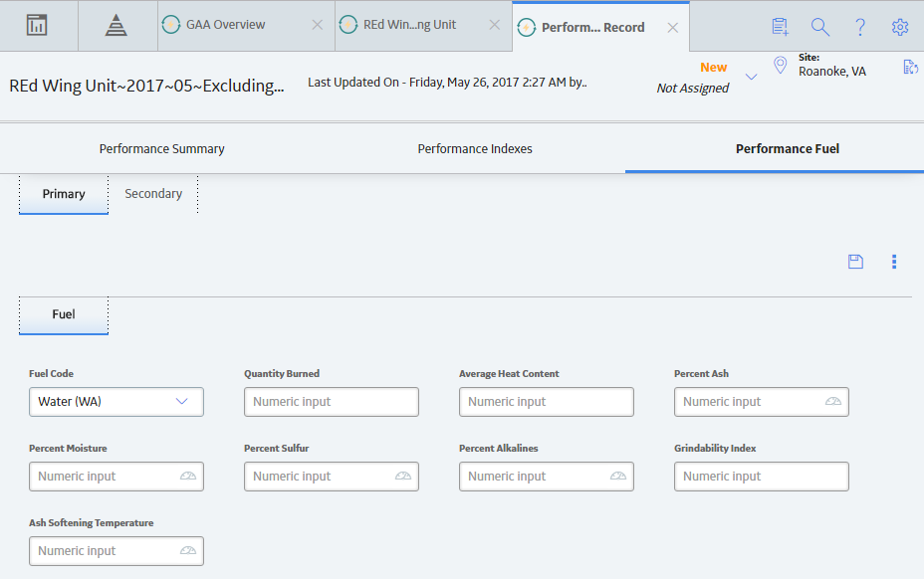Click the document refresh icon near Site

[x=910, y=67]
